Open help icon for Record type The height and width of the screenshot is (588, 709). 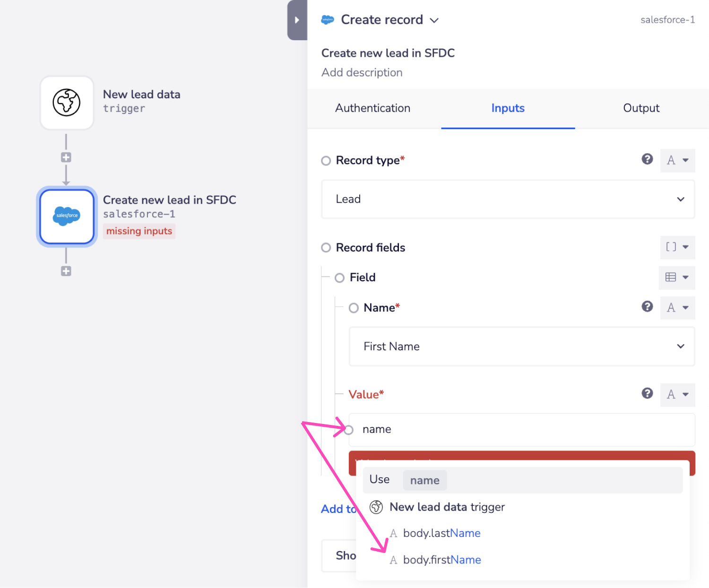(647, 159)
